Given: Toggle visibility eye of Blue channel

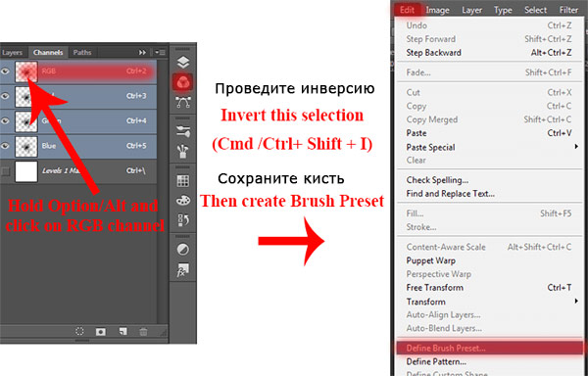Looking at the screenshot, I should click(x=5, y=146).
